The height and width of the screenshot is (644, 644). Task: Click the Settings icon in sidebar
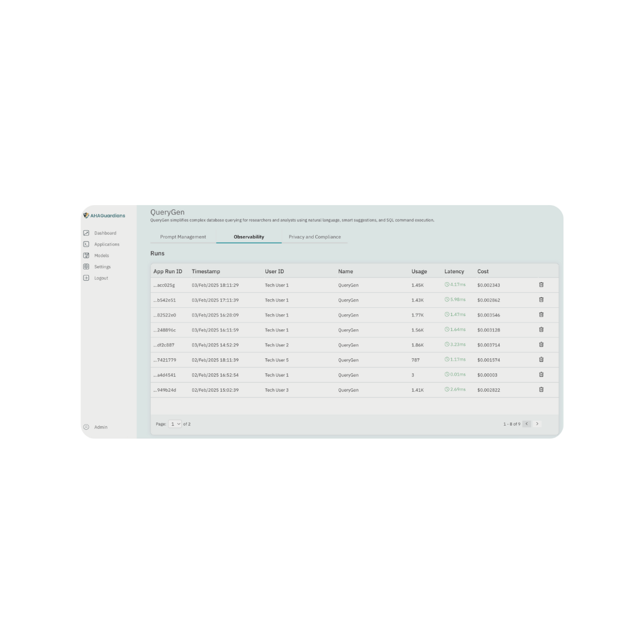pyautogui.click(x=86, y=267)
